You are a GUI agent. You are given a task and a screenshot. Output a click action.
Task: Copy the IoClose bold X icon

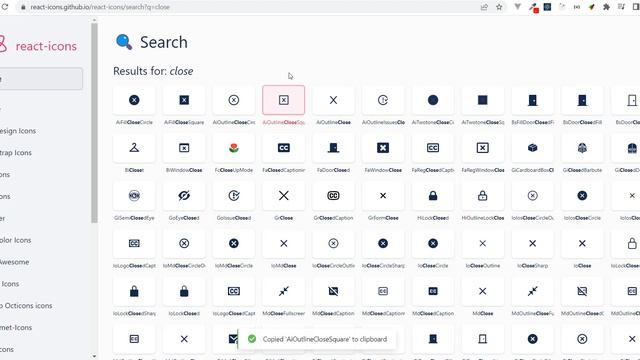(582, 243)
